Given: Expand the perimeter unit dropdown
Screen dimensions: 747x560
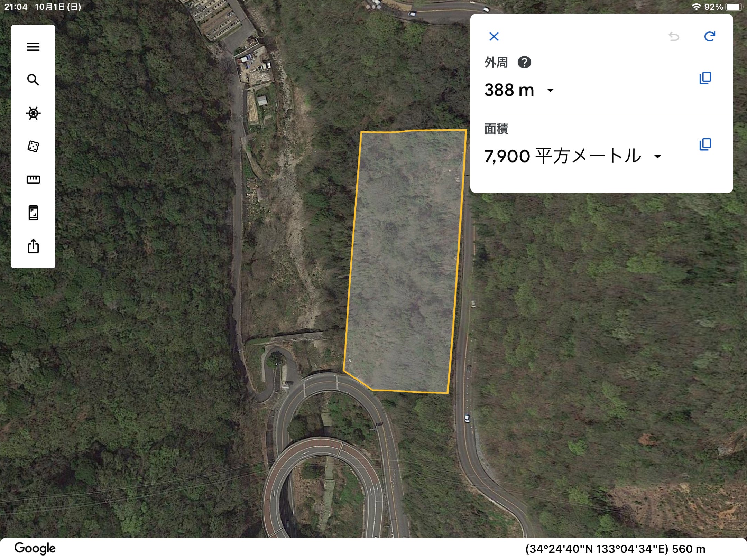Looking at the screenshot, I should click(x=550, y=91).
